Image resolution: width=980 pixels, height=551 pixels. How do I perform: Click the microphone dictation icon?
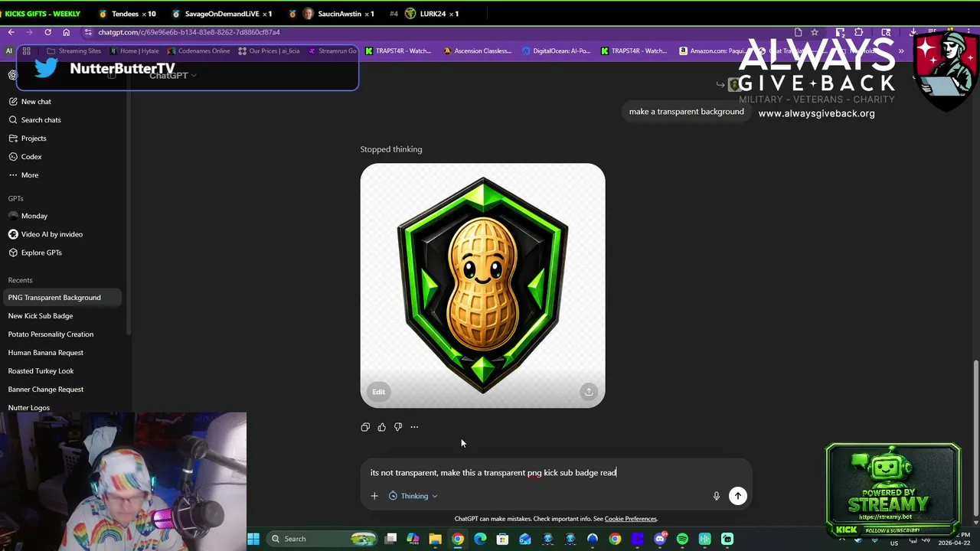click(716, 496)
